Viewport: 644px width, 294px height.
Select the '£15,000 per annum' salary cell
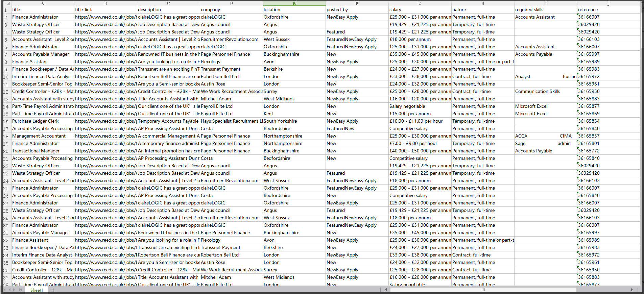point(420,114)
